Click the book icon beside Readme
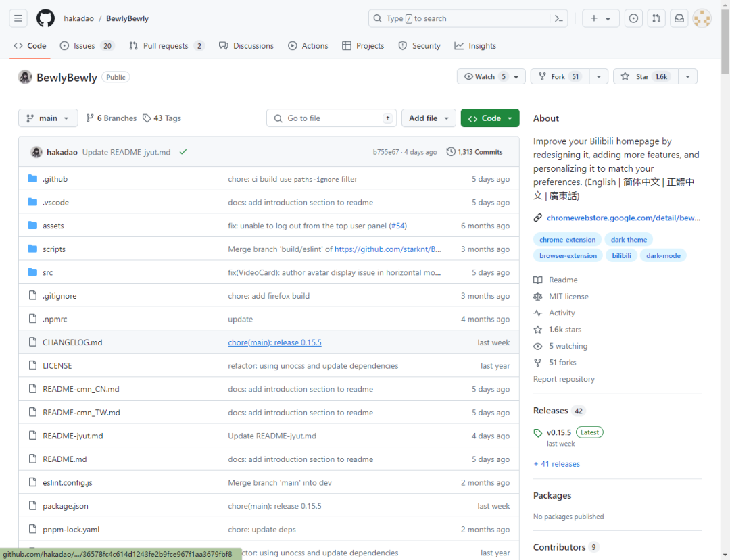730x560 pixels. pyautogui.click(x=538, y=280)
